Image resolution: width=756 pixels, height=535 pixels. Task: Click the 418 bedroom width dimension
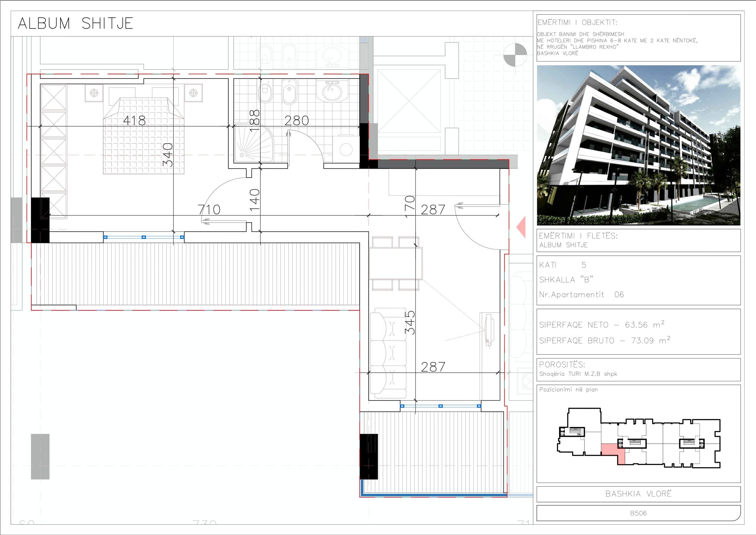click(x=134, y=120)
